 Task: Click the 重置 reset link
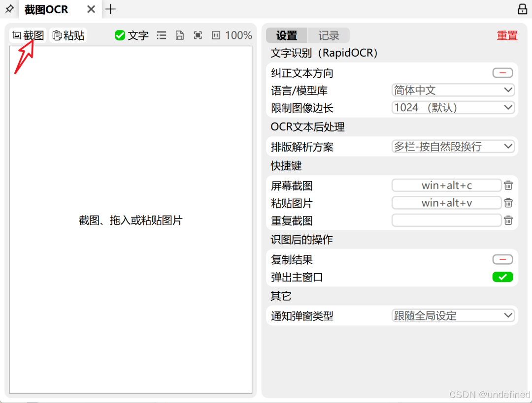click(x=507, y=35)
